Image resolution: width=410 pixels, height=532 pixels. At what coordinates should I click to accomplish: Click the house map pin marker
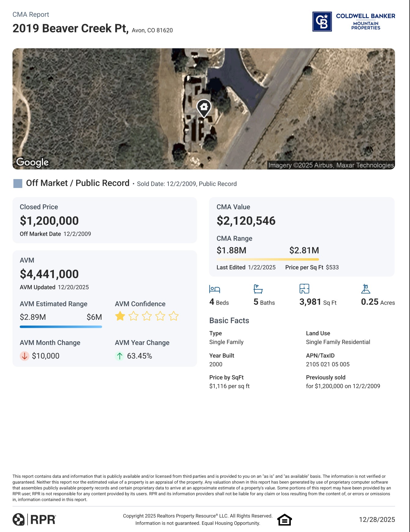(x=204, y=108)
